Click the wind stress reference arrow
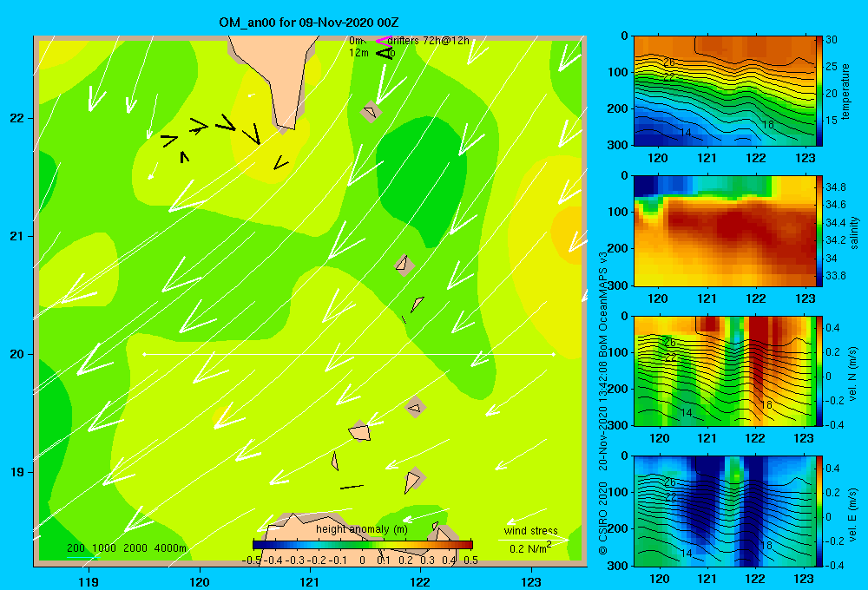This screenshot has height=590, width=868. click(534, 540)
